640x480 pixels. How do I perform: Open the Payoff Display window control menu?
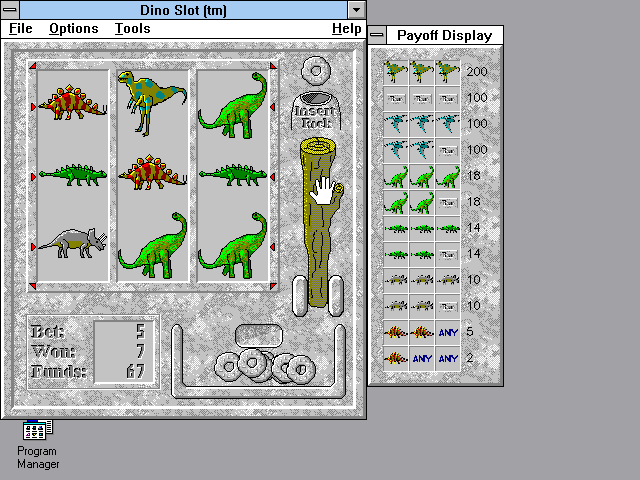click(377, 35)
